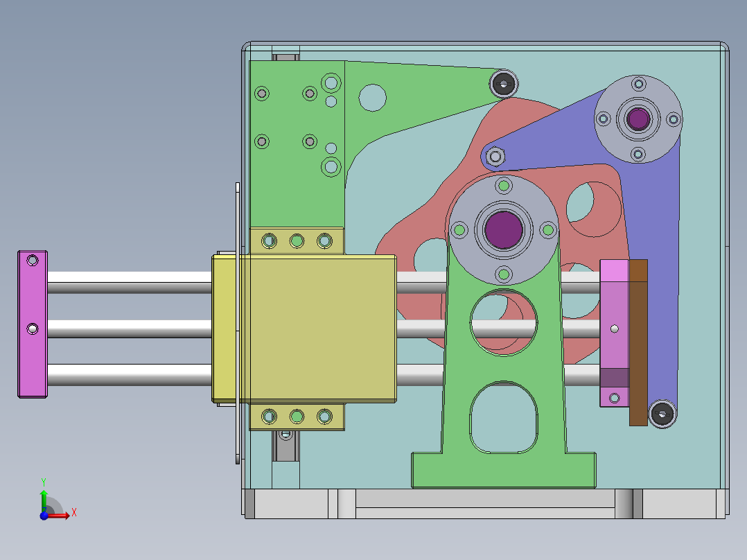747x560 pixels.
Task: Click the round opening in the green pedestal
Action: [x=504, y=322]
